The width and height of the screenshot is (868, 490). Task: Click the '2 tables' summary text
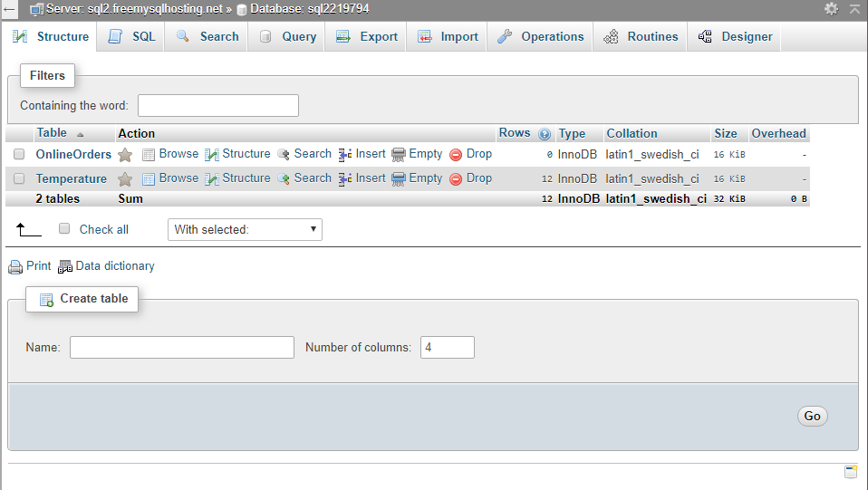point(58,198)
